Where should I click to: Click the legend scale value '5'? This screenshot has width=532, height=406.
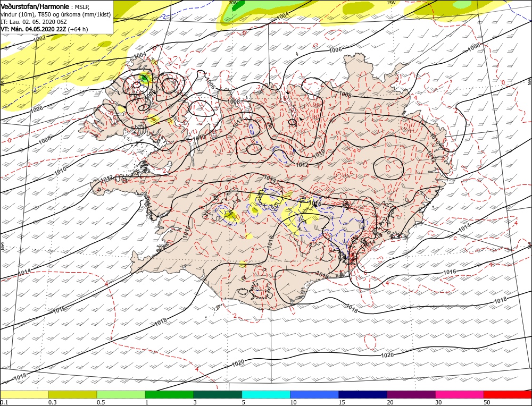coord(243,402)
